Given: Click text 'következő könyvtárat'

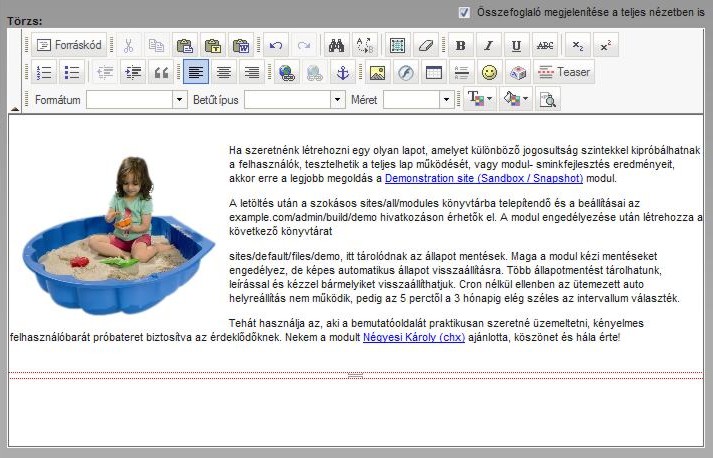Looking at the screenshot, I should click(x=281, y=231).
